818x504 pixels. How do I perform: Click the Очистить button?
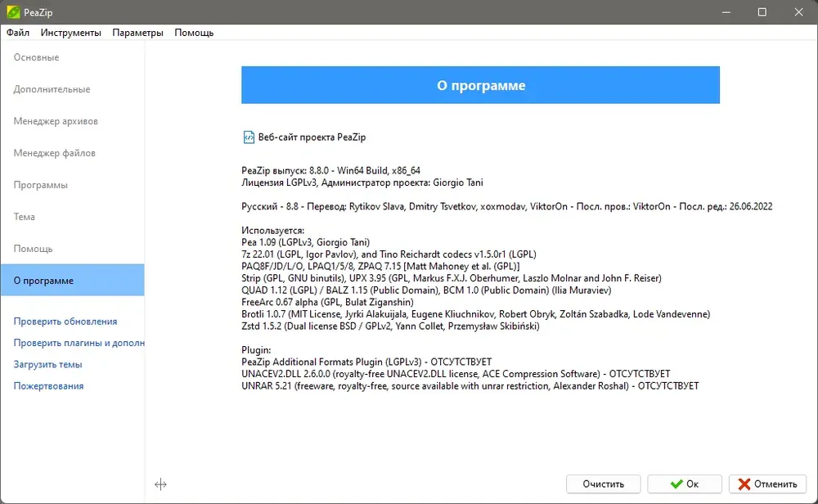point(603,484)
